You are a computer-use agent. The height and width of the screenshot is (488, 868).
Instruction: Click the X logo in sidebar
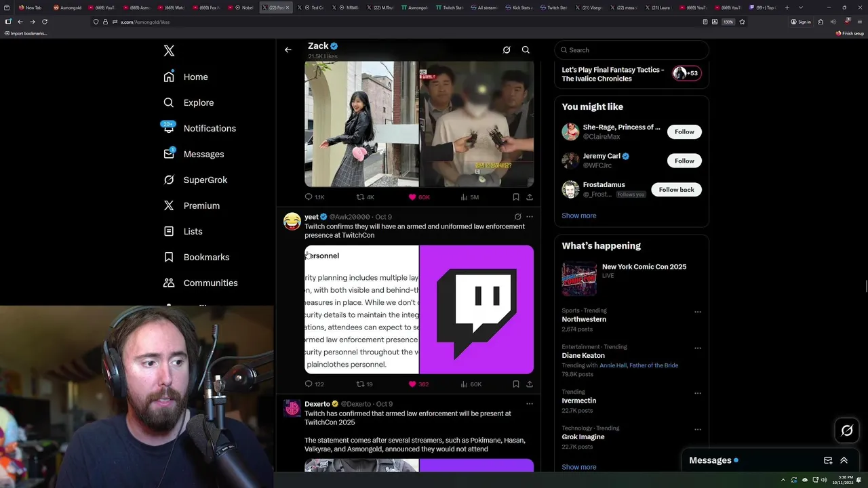[x=169, y=51]
